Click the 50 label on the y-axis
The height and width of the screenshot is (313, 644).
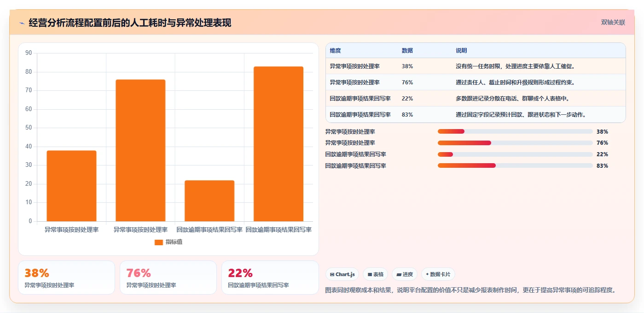coord(29,128)
